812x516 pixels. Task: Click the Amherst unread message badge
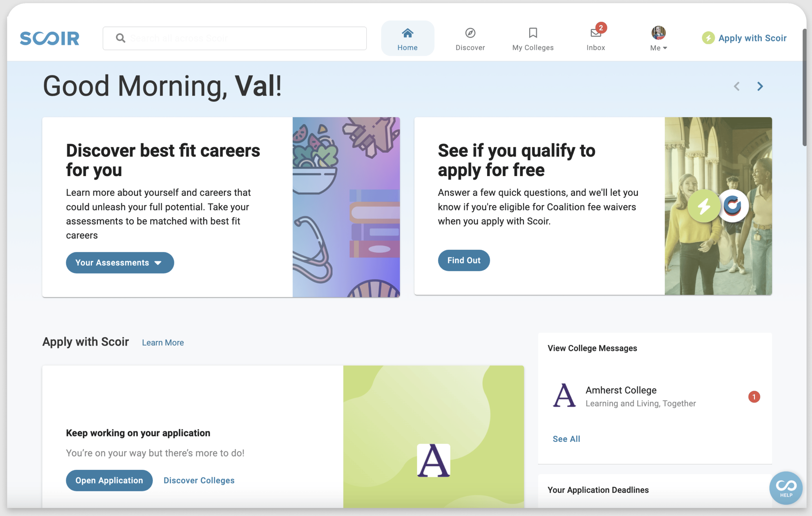(754, 397)
